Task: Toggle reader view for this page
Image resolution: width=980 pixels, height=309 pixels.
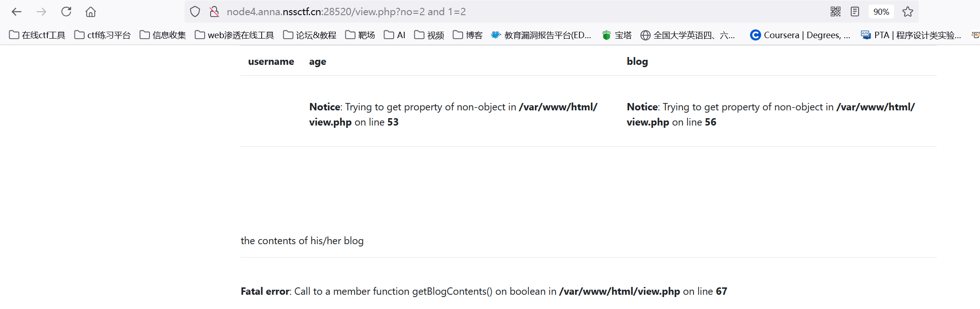Action: [855, 12]
